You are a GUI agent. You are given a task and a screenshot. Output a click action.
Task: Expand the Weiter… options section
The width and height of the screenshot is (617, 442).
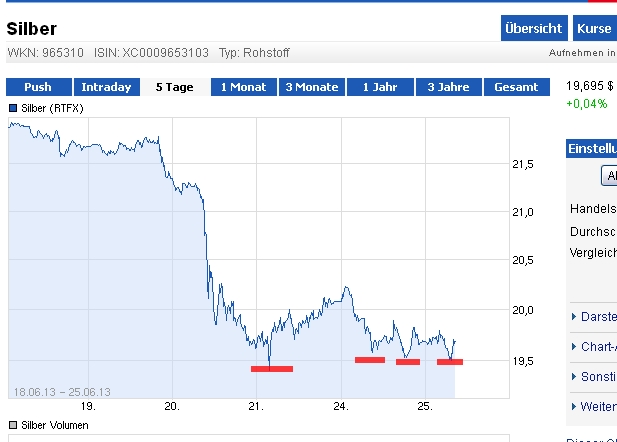pos(574,407)
